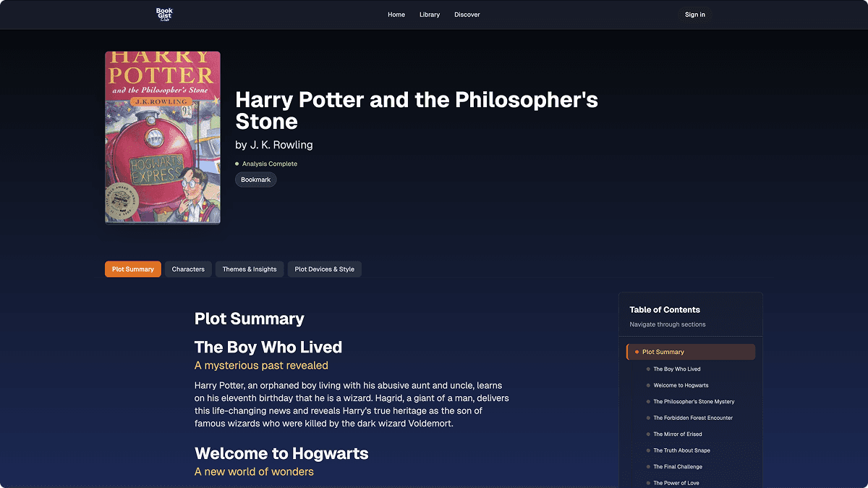Viewport: 868px width, 488px height.
Task: Jump to The Philosopher's Stone Mystery section
Action: click(x=694, y=402)
